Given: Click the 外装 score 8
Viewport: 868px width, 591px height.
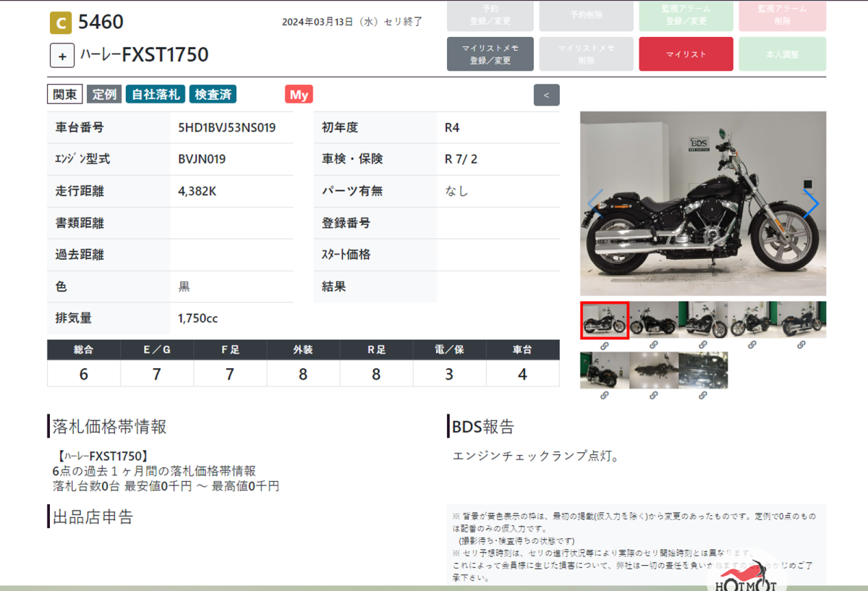Looking at the screenshot, I should point(303,374).
